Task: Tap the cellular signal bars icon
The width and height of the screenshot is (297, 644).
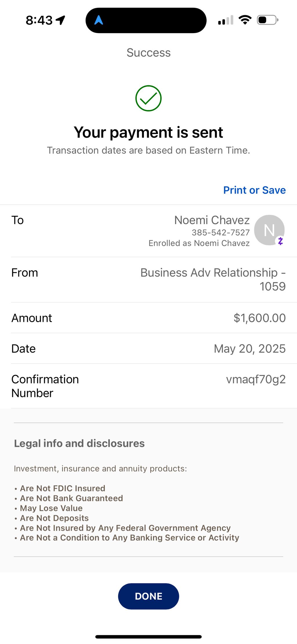Action: 226,20
